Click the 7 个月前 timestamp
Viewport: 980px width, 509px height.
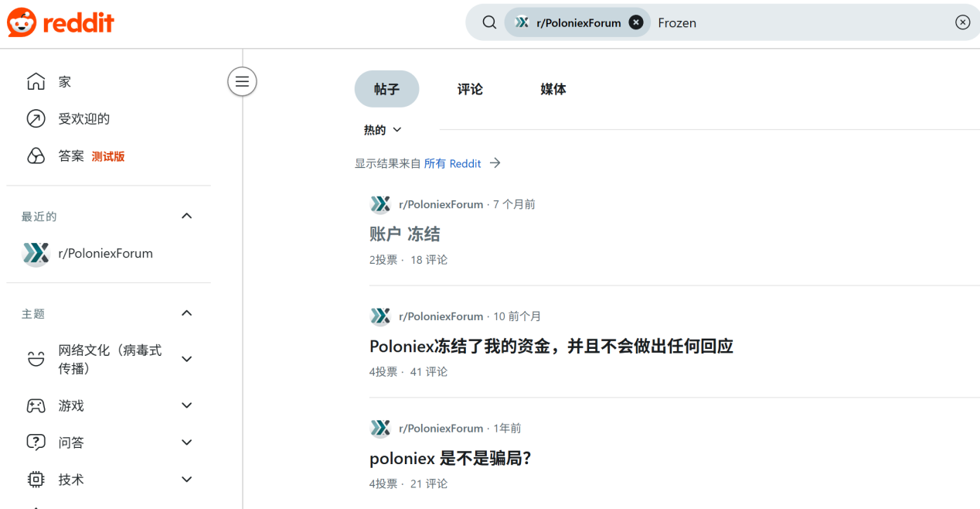[x=514, y=204]
